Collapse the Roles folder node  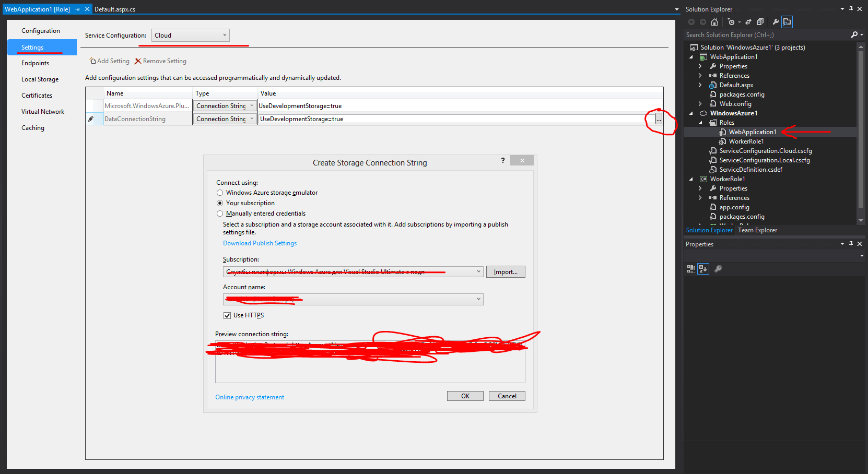click(x=700, y=123)
